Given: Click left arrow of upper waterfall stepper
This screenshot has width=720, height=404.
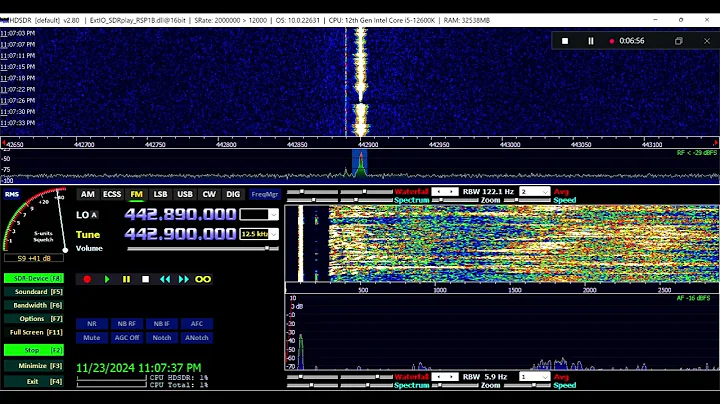Looking at the screenshot, I should coord(439,191).
